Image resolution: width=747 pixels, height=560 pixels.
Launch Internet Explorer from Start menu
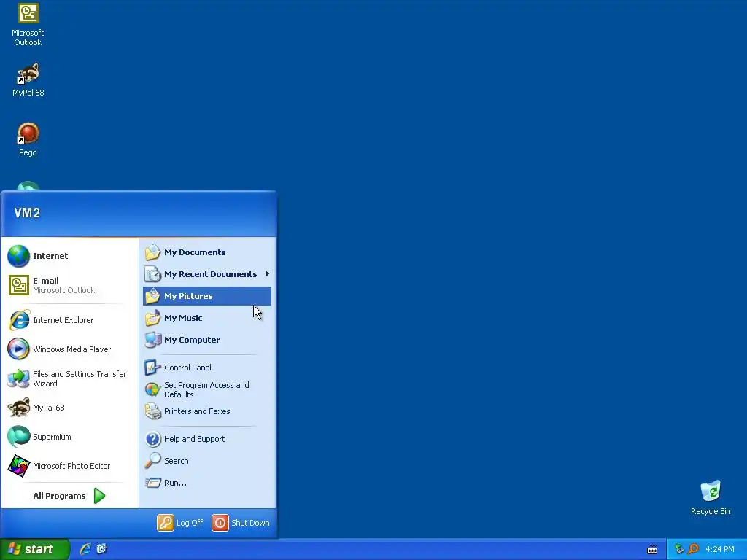tap(69, 320)
